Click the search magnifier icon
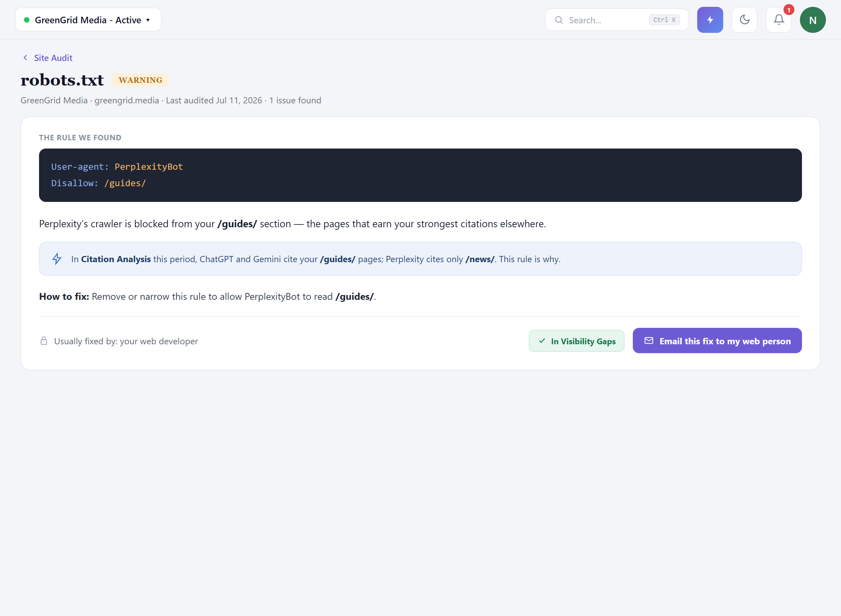This screenshot has width=841, height=616. coord(558,20)
